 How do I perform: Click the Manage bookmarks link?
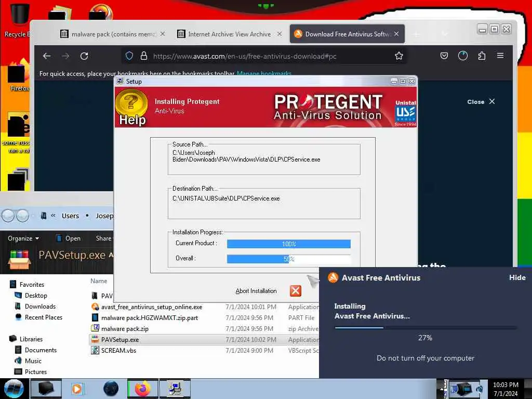(x=264, y=74)
